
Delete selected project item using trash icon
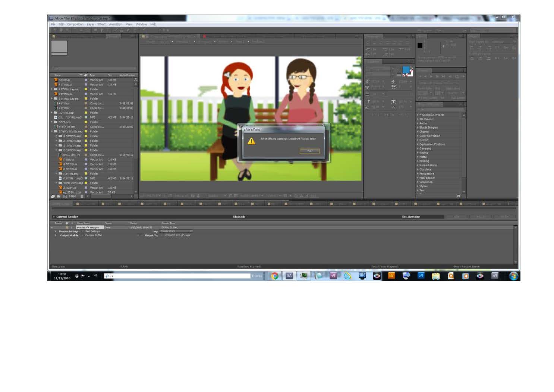coord(82,196)
